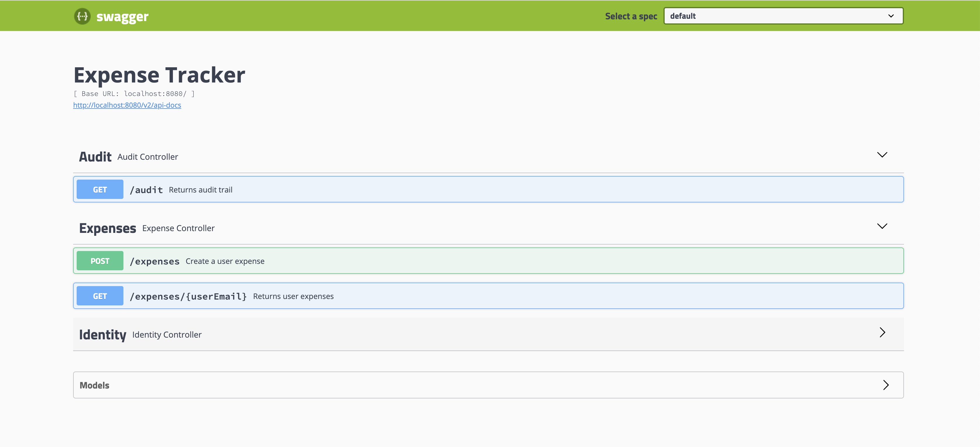Open the api-docs hyperlink
Viewport: 980px width, 447px height.
[x=127, y=105]
